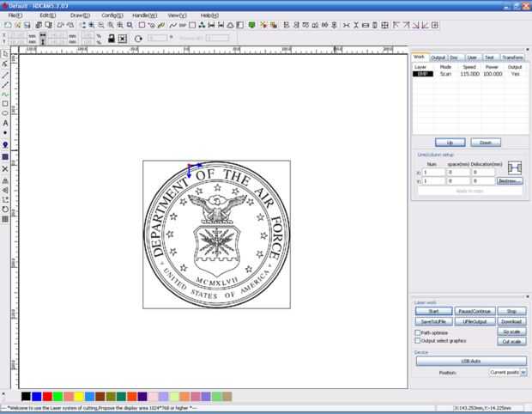
Task: Open the Draw menu
Action: click(80, 15)
